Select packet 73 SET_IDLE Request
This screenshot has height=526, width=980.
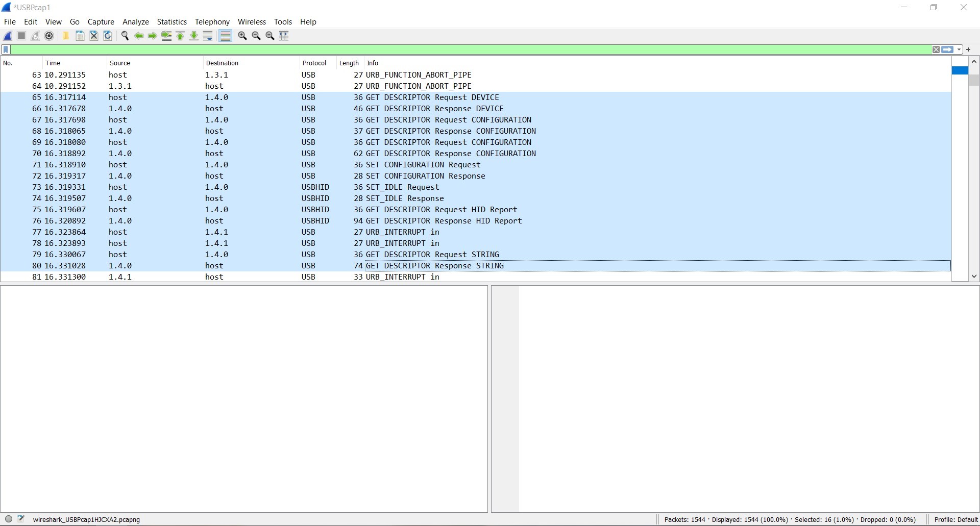476,187
